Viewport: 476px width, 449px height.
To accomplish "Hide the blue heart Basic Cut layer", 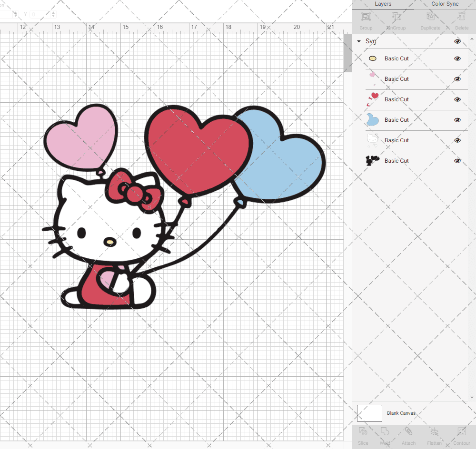I will click(x=457, y=120).
